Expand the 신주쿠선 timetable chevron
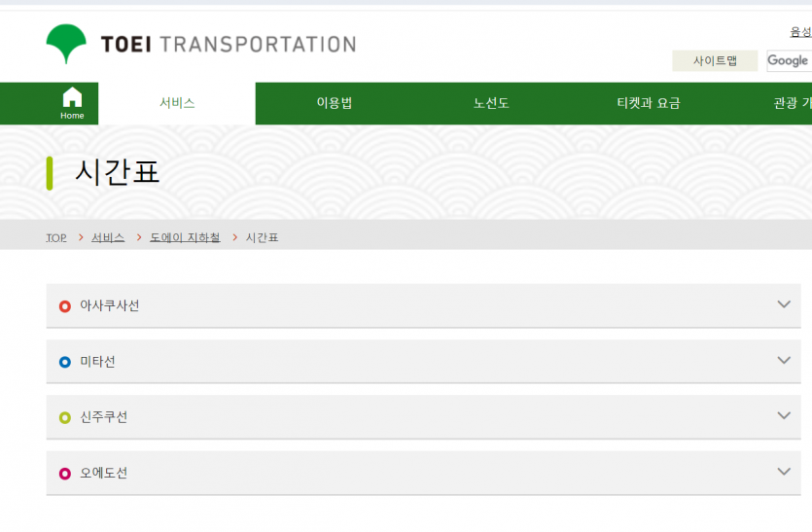The height and width of the screenshot is (532, 812). [x=784, y=415]
